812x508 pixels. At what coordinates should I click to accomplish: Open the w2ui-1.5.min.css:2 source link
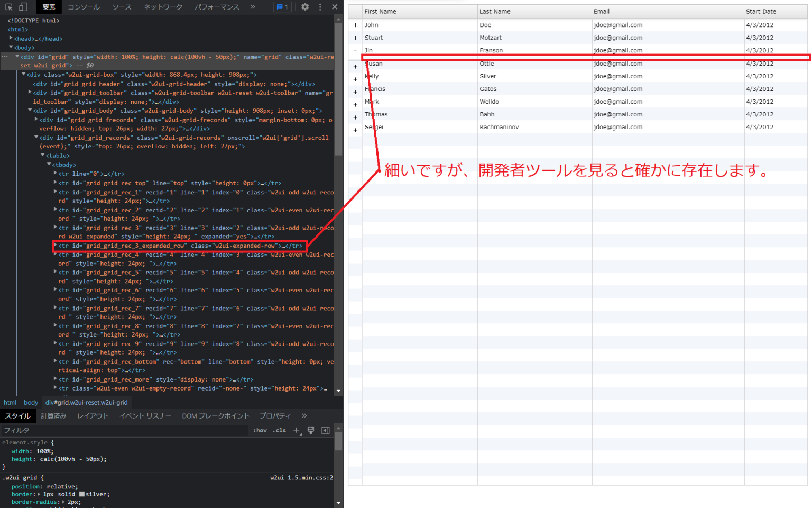point(301,477)
